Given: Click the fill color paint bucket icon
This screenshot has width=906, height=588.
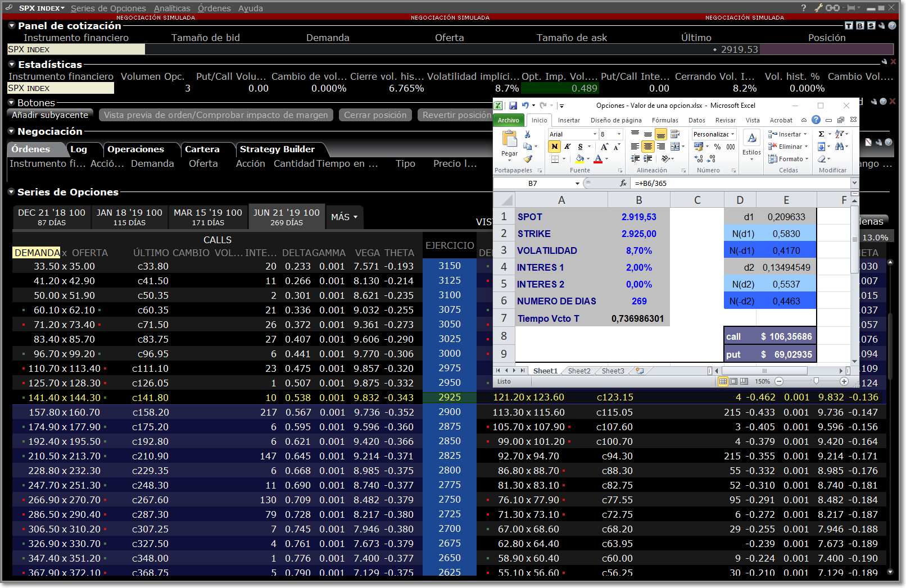Looking at the screenshot, I should pos(579,159).
